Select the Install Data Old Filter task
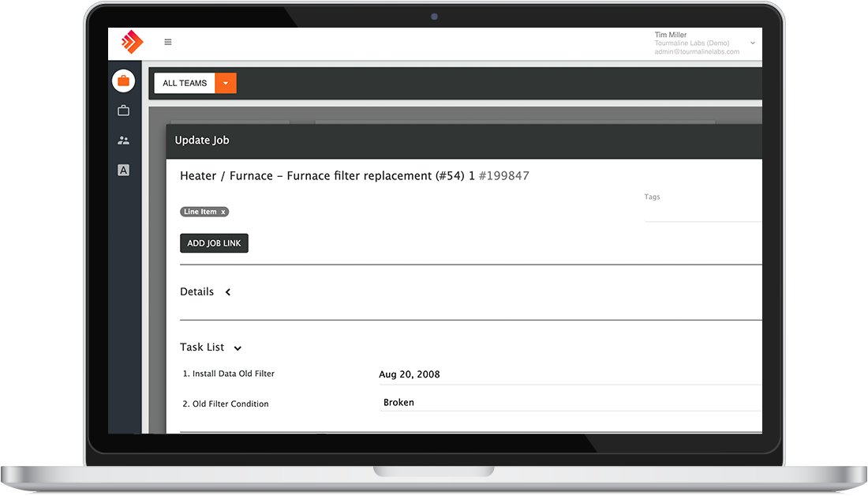Image resolution: width=868 pixels, height=496 pixels. pos(228,374)
